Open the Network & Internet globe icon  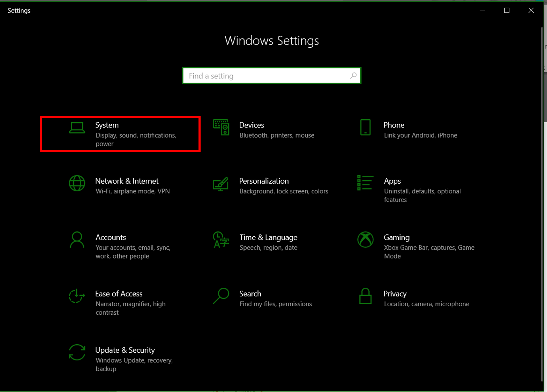coord(77,183)
